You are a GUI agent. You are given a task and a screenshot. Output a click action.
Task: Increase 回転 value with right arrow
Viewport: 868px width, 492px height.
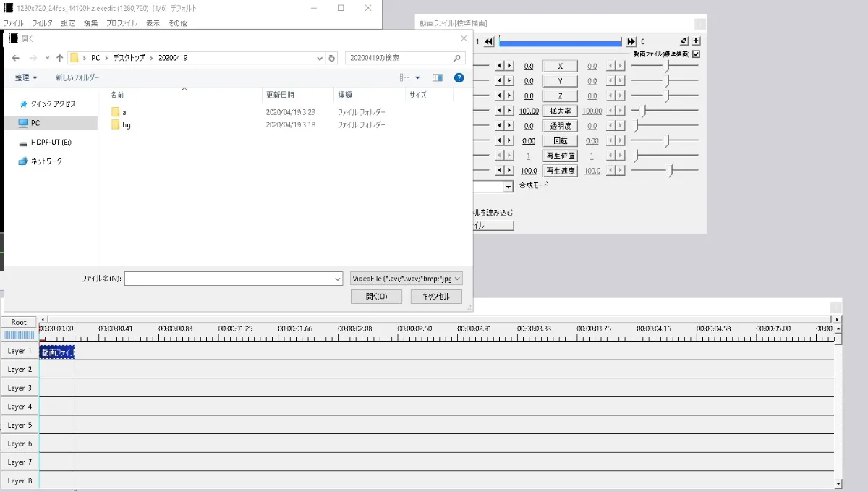[509, 140]
